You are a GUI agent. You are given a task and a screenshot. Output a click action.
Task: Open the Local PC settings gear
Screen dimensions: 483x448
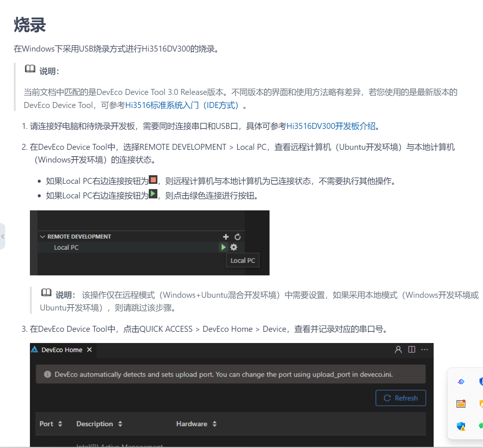click(x=234, y=247)
